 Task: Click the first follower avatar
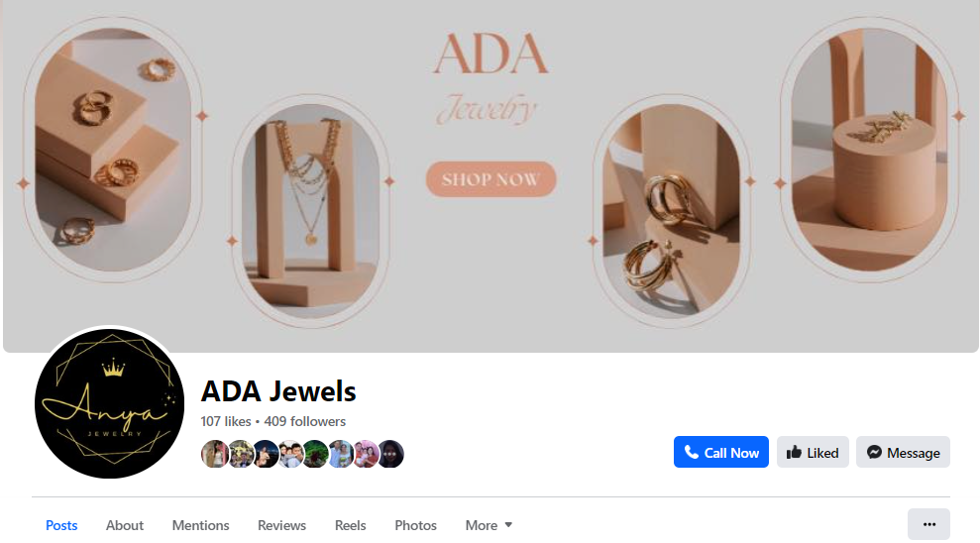tap(214, 454)
